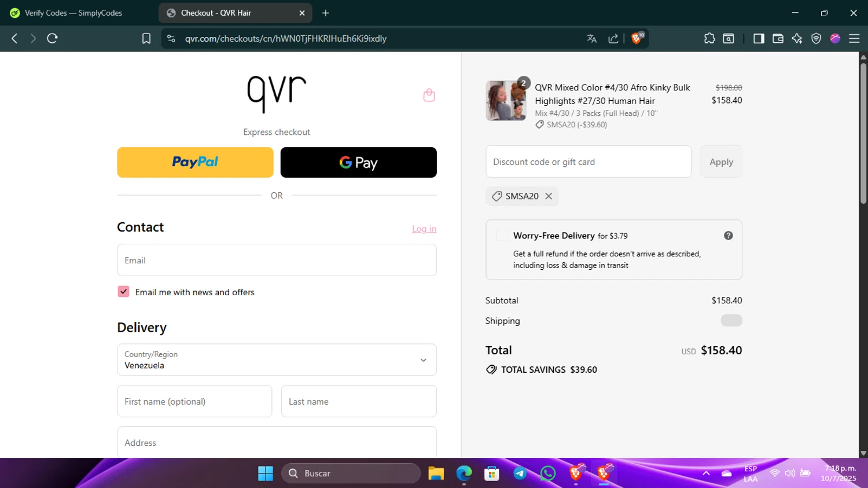Open browser extensions puzzle icon
868x488 pixels.
coord(709,38)
